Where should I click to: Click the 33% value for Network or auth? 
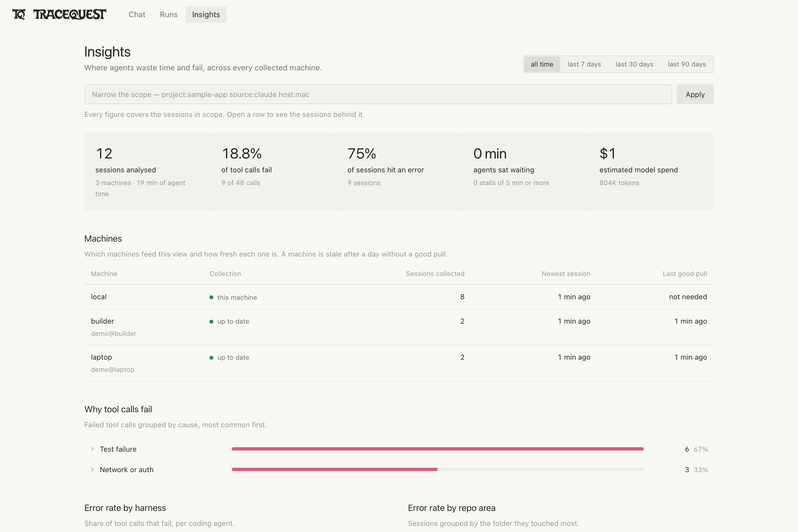701,470
